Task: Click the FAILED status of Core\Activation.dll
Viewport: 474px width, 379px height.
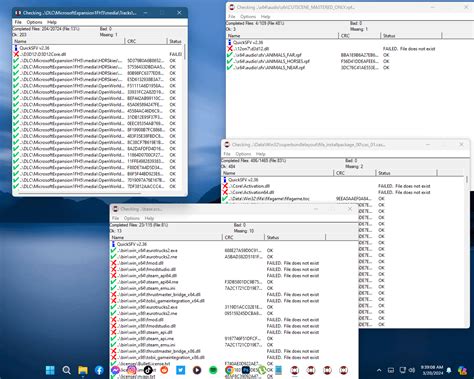Action: point(404,186)
